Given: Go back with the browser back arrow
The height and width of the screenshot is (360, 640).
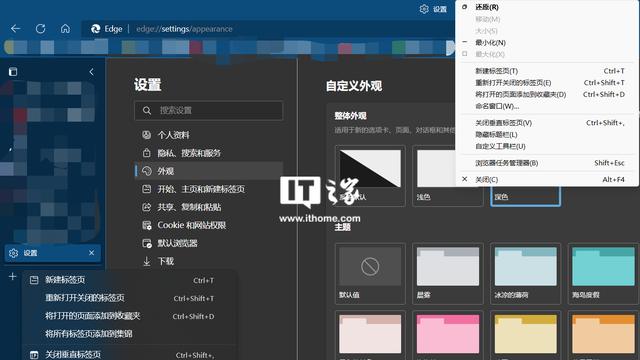Looking at the screenshot, I should tap(16, 29).
